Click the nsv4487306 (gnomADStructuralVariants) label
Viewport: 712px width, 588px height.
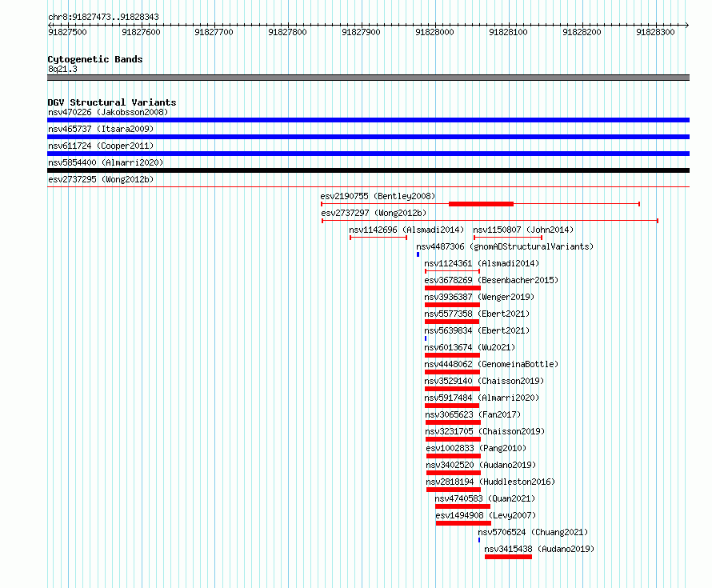[x=505, y=246]
